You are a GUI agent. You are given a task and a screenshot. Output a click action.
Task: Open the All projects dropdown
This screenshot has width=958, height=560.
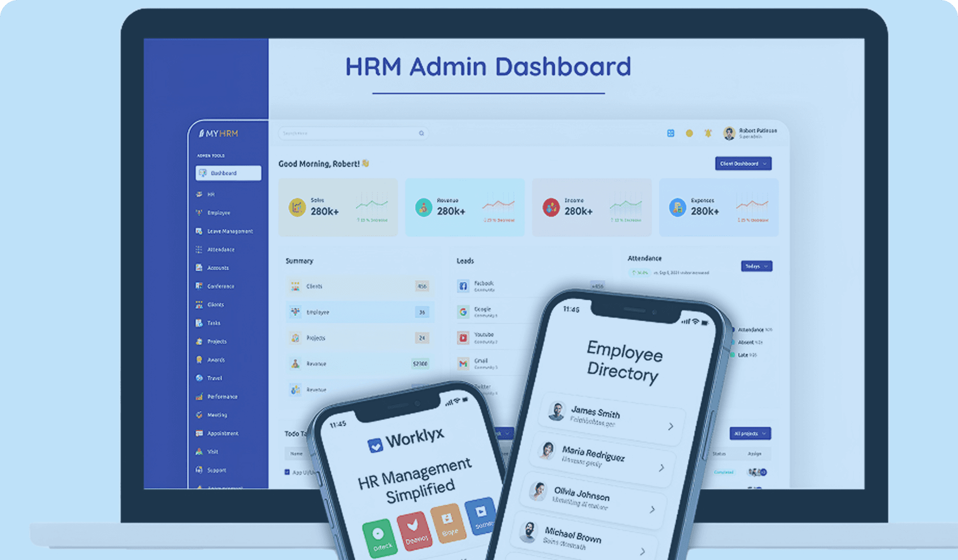click(x=750, y=434)
